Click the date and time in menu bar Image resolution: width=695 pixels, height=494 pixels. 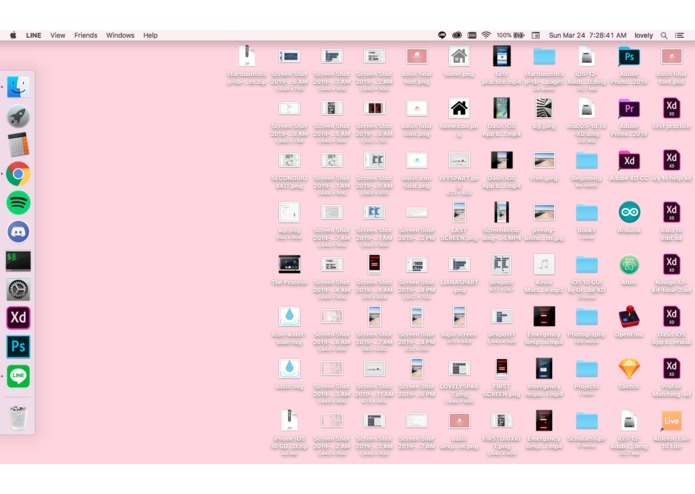point(588,35)
